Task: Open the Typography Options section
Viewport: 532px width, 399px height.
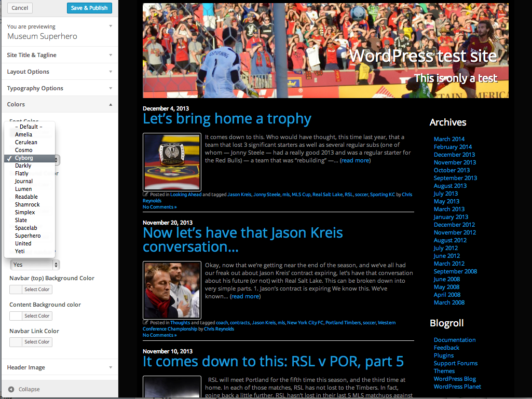Action: click(x=59, y=88)
